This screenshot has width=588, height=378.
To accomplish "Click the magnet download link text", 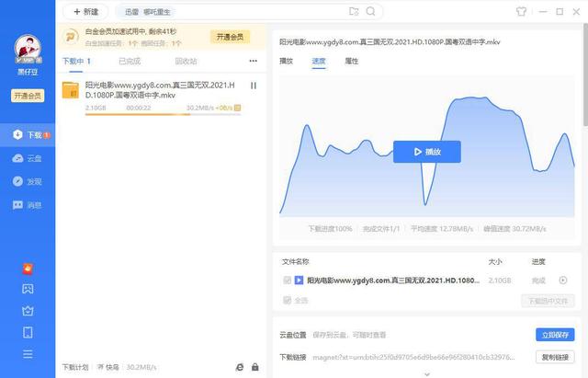I will [413, 358].
